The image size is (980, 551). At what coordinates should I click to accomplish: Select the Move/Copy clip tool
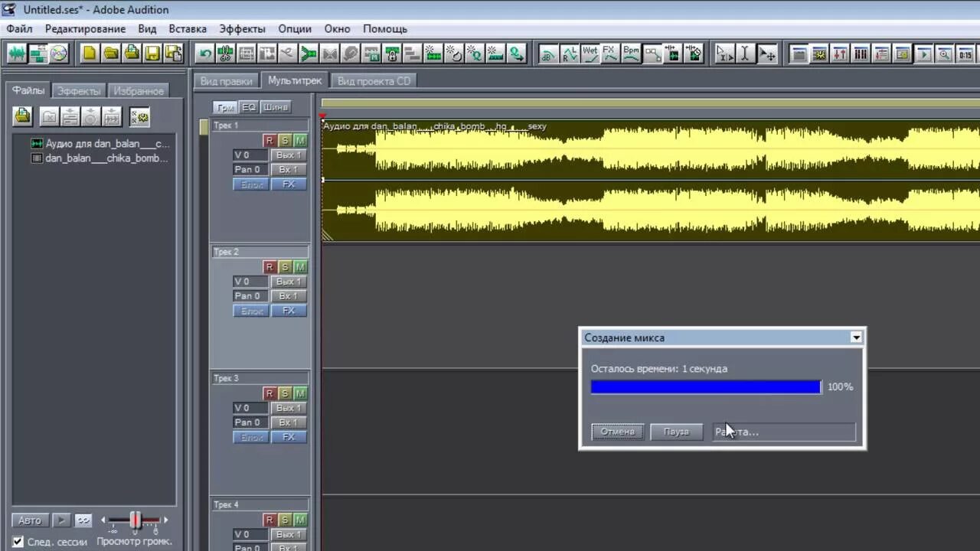[x=766, y=54]
